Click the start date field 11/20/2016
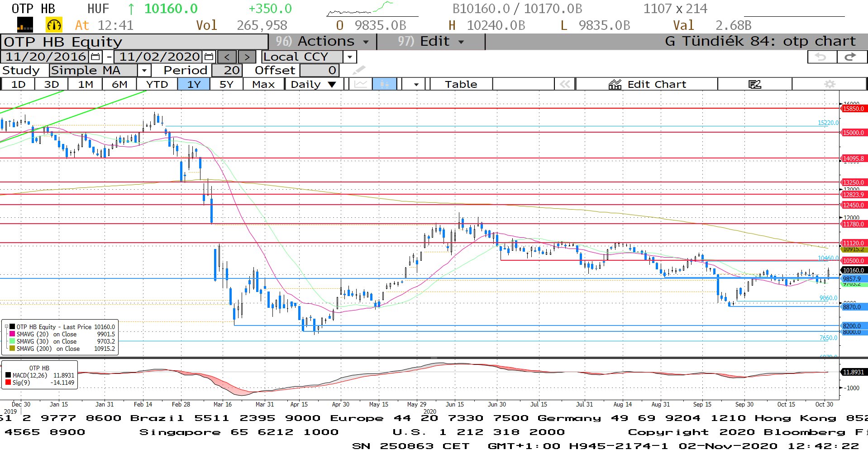 [45, 57]
